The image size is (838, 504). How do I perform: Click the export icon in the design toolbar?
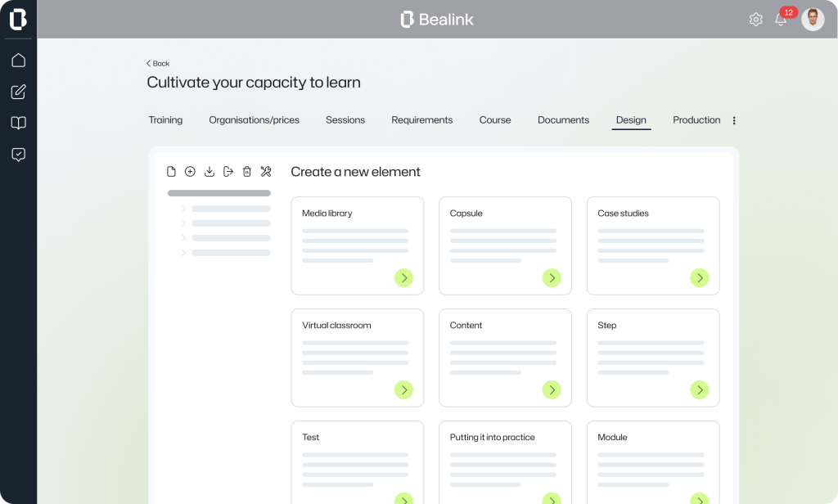coord(228,172)
